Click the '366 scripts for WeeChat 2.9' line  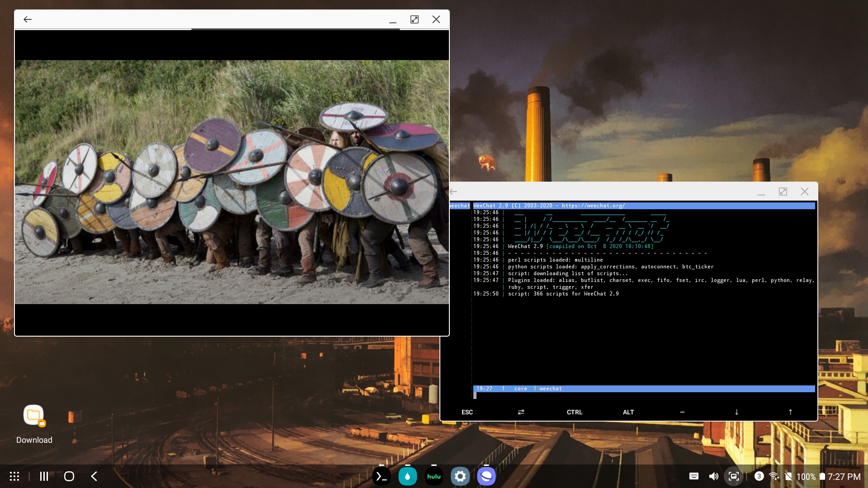click(x=563, y=294)
